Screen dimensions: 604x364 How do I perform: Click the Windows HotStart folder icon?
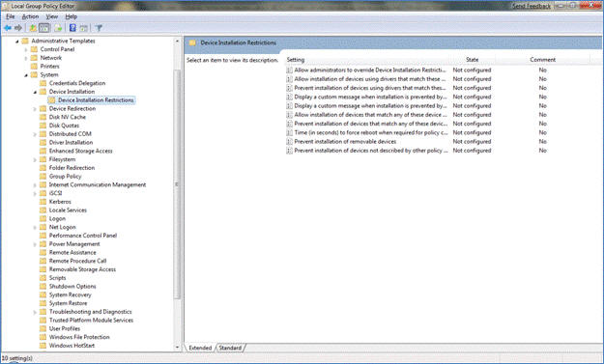[x=43, y=346]
